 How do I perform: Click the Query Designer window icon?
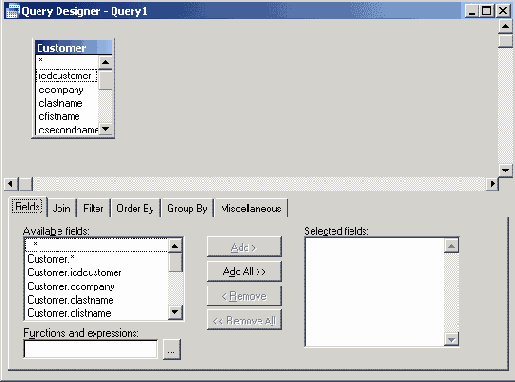(x=12, y=11)
